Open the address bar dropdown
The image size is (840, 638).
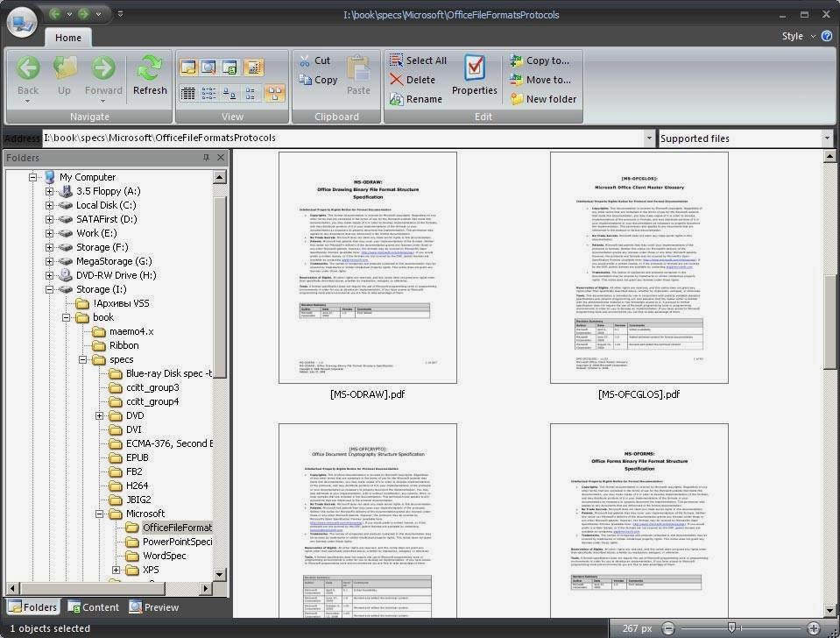tap(649, 138)
